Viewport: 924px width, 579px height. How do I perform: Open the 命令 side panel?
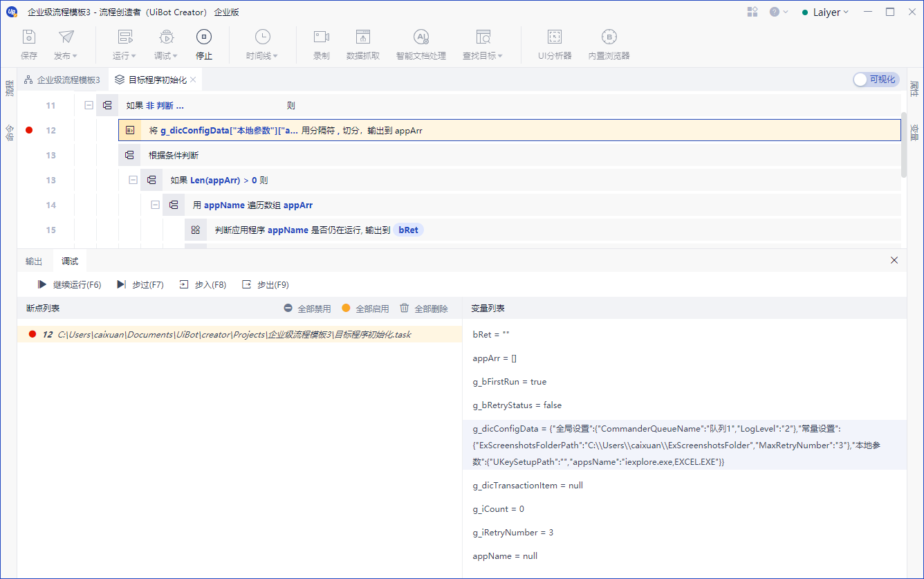(x=9, y=133)
